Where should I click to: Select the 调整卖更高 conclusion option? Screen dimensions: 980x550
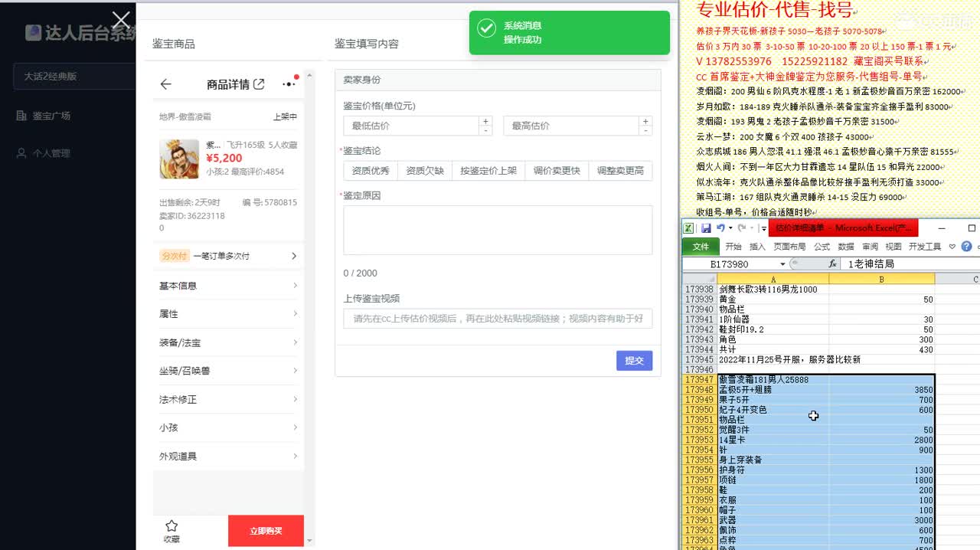(x=620, y=171)
